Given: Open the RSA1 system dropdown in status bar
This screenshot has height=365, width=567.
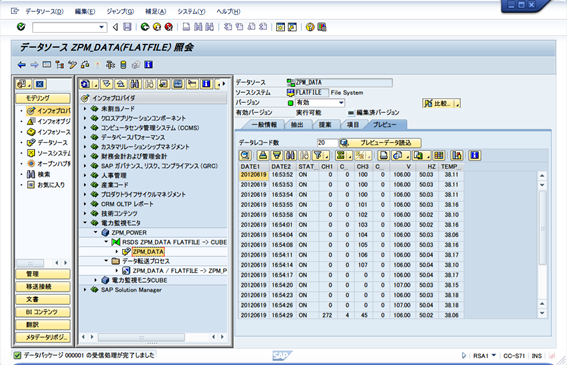Looking at the screenshot, I should [x=493, y=356].
